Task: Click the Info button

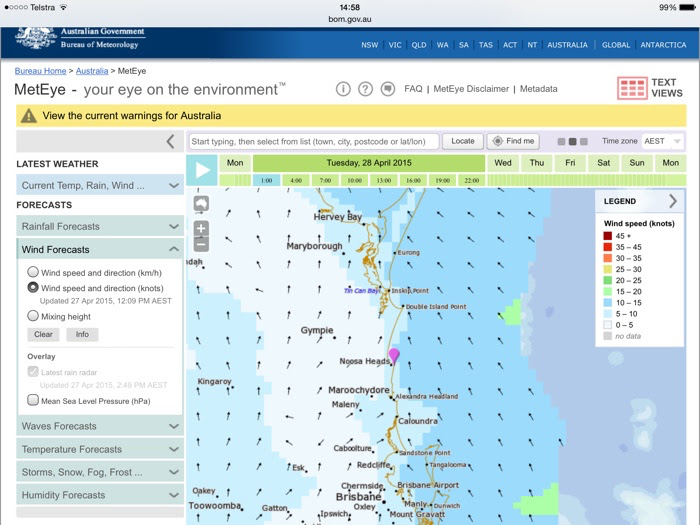Action: click(82, 334)
